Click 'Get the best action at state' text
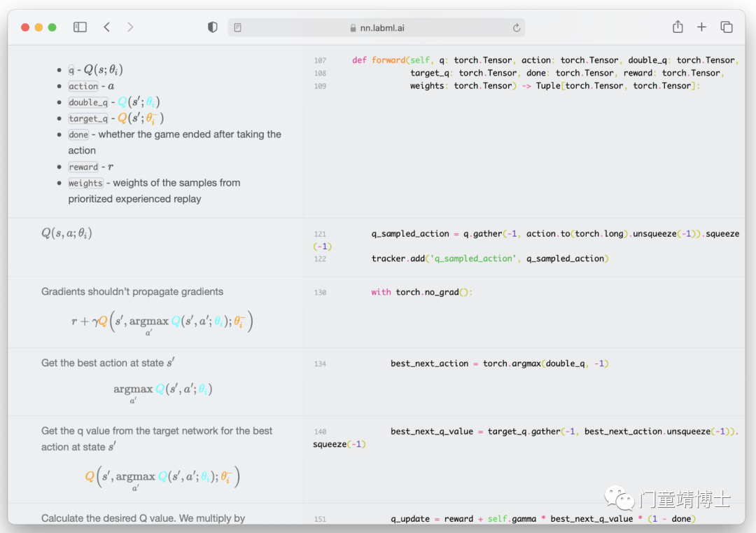The width and height of the screenshot is (756, 533). (x=102, y=363)
